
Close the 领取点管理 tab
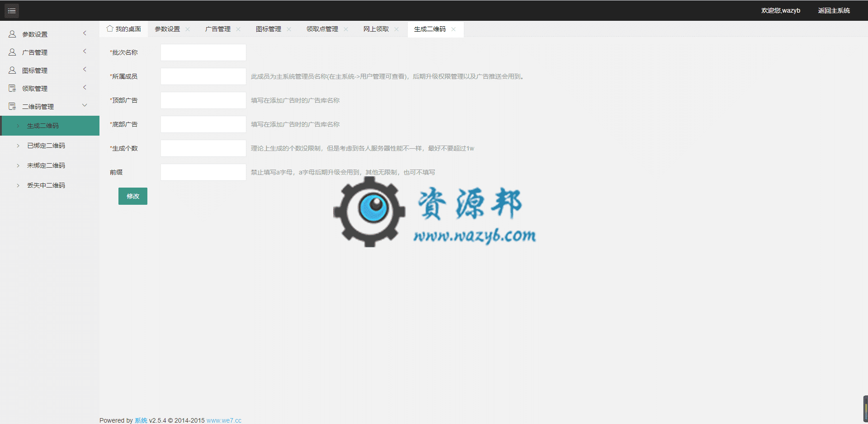346,29
